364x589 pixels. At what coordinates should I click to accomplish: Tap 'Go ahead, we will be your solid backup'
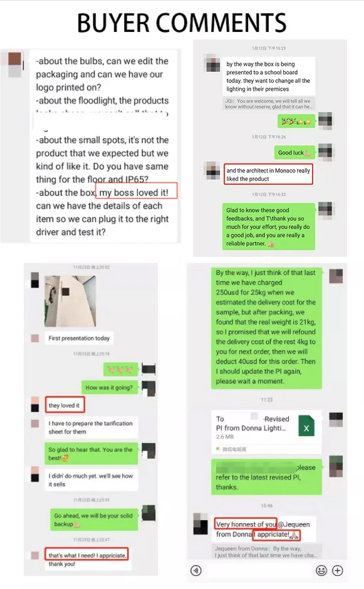point(94,520)
